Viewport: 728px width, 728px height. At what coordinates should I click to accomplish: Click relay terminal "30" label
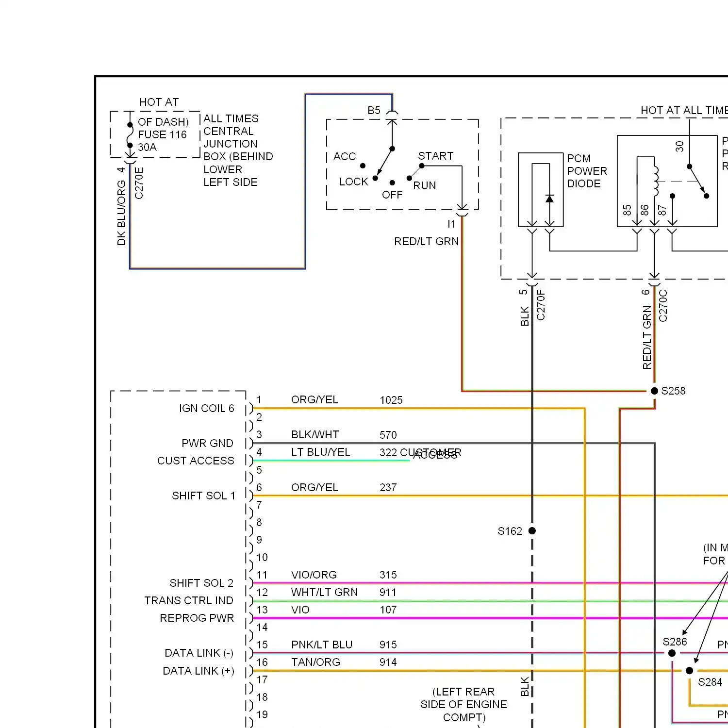pos(679,146)
